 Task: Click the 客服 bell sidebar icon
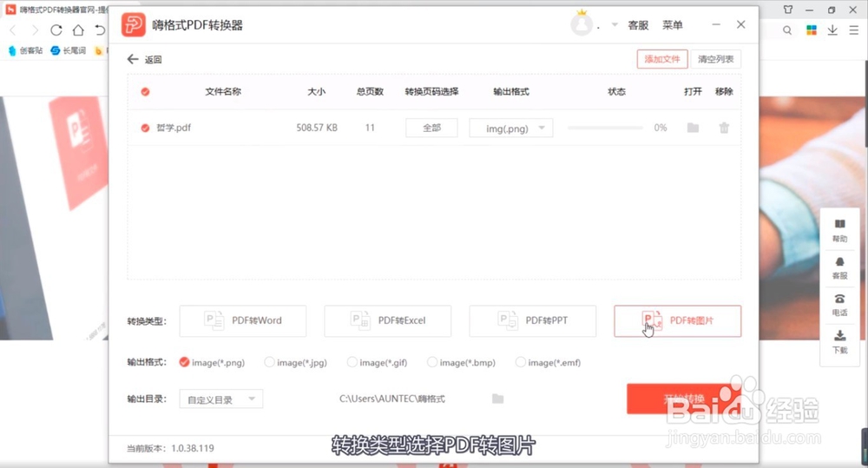tap(839, 267)
